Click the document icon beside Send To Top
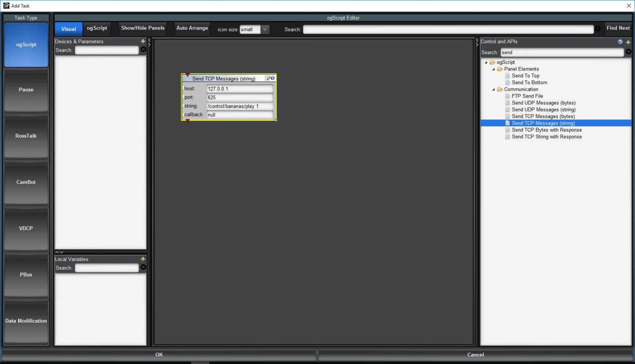 point(508,76)
